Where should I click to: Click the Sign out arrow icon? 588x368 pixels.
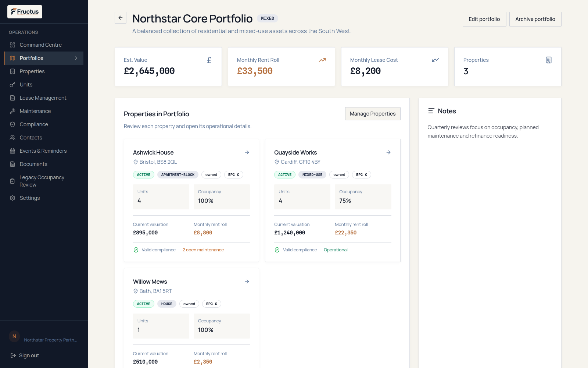coord(13,355)
